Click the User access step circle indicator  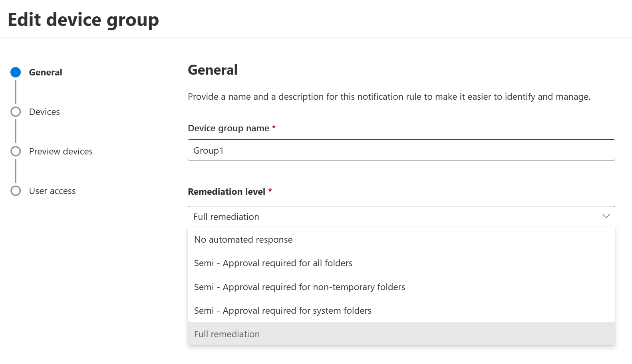[x=16, y=191]
